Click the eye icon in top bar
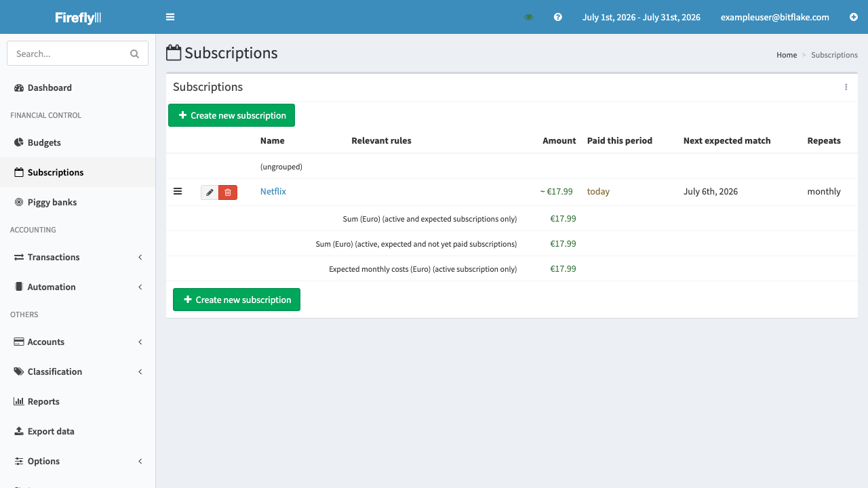868x488 pixels. click(x=529, y=17)
